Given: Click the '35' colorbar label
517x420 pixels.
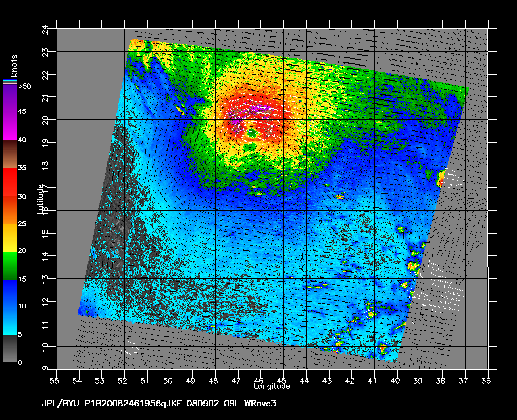Looking at the screenshot, I should pos(22,168).
